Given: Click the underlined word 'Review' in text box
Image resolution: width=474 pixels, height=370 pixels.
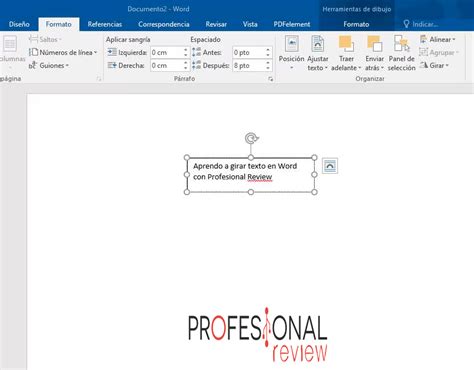Looking at the screenshot, I should tap(260, 177).
